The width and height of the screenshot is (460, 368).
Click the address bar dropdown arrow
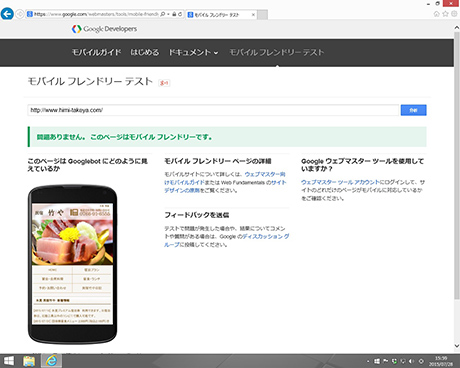[x=168, y=14]
